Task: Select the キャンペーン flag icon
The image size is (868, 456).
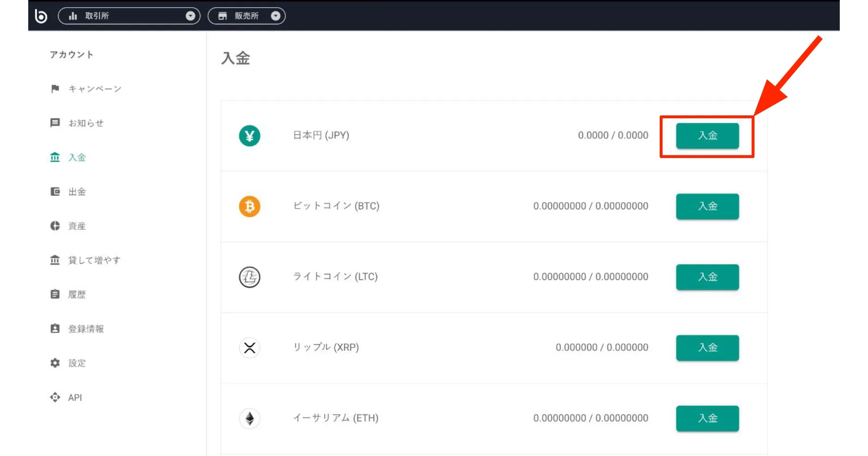Action: pyautogui.click(x=55, y=89)
